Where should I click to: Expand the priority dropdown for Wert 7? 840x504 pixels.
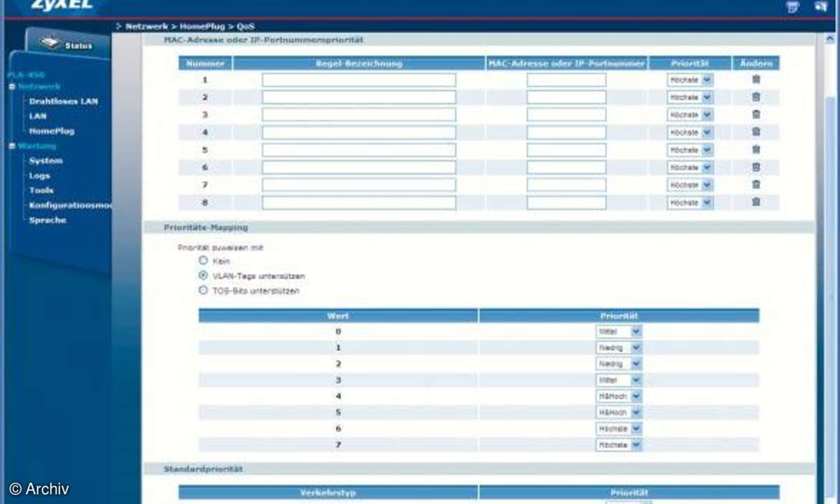click(x=636, y=444)
